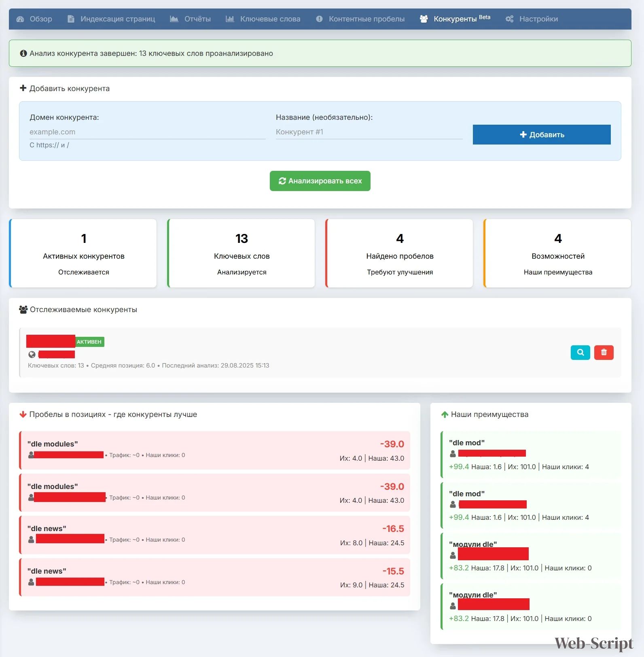The image size is (644, 657).
Task: Click the globe icon under competitor name
Action: 32,355
